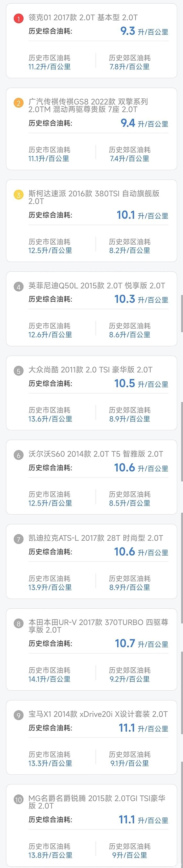
Task: Open 领克01 2017款 2.0T 基本型 title
Action: coord(83,18)
